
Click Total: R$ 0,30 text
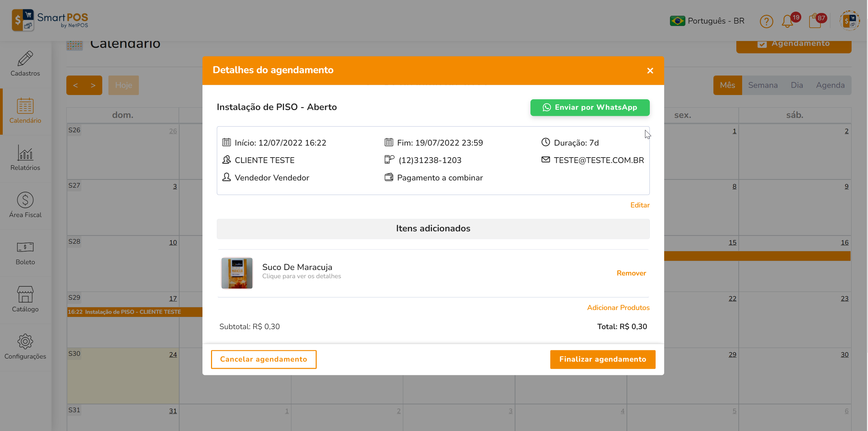[622, 327]
